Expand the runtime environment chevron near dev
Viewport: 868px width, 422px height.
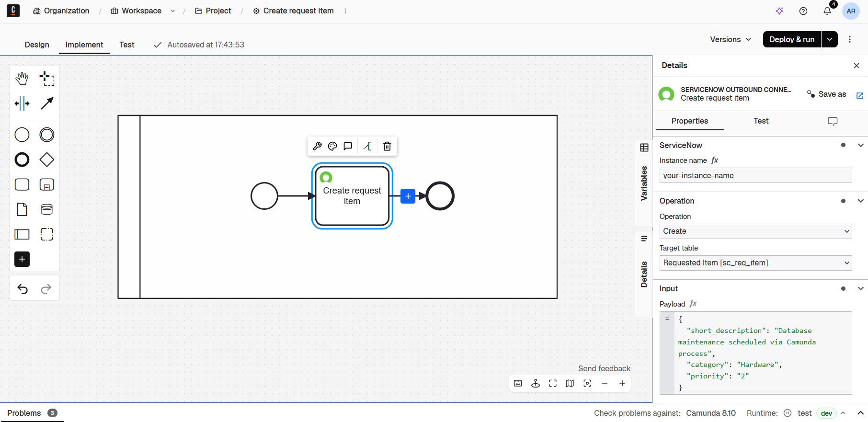pos(843,413)
